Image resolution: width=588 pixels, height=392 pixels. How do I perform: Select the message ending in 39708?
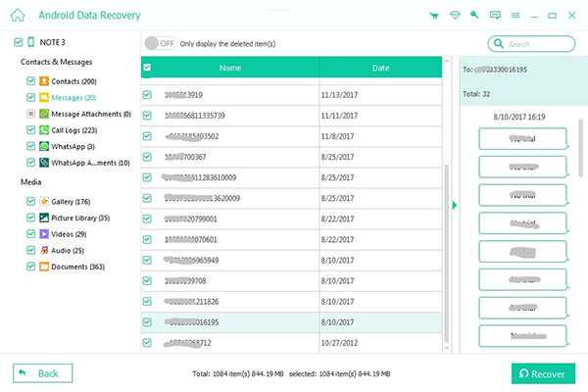[291, 280]
